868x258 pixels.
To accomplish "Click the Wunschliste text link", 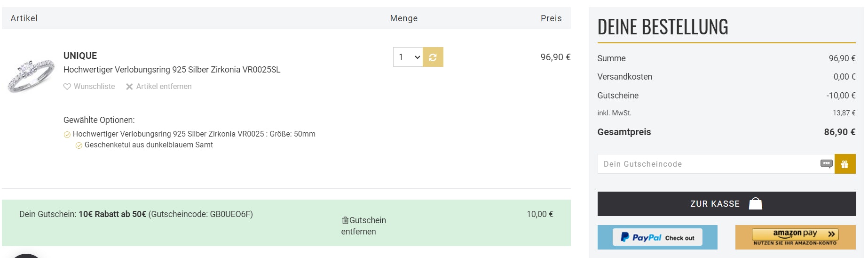I will coord(94,87).
